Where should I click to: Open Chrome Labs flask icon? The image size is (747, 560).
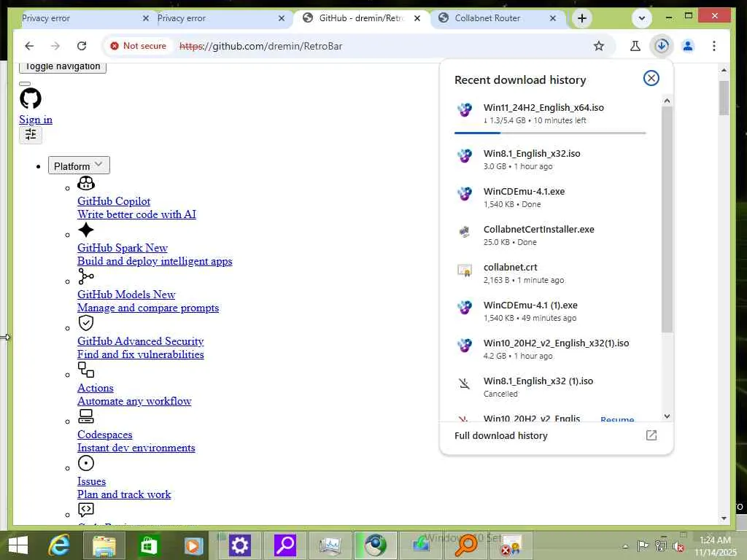point(635,46)
